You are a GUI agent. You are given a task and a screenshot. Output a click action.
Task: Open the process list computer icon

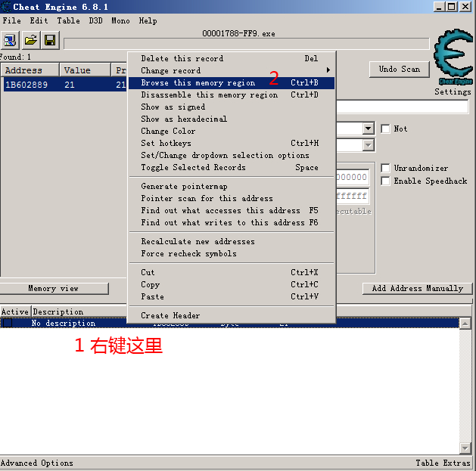[x=10, y=40]
